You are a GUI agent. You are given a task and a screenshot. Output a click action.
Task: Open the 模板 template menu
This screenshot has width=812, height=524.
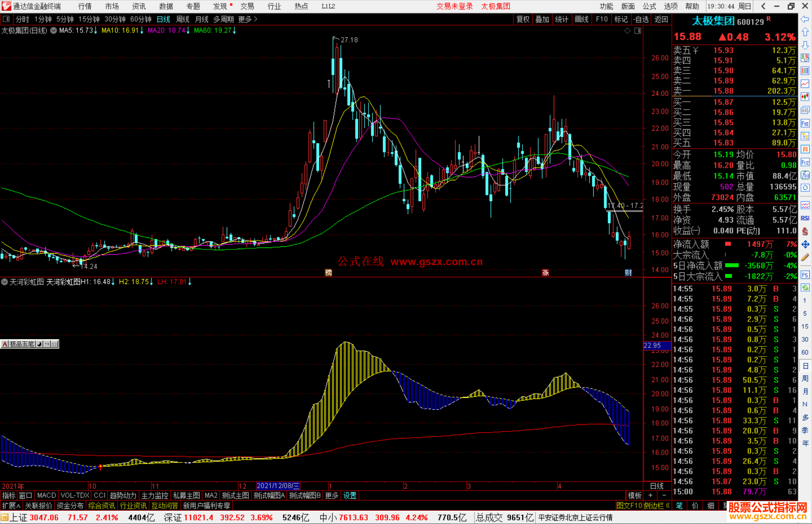click(x=635, y=496)
